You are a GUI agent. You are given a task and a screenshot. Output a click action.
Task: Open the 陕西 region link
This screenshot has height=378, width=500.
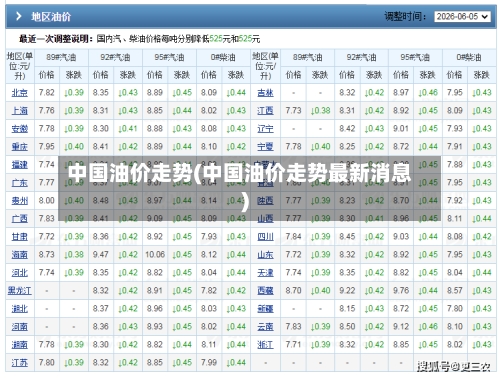[265, 201]
